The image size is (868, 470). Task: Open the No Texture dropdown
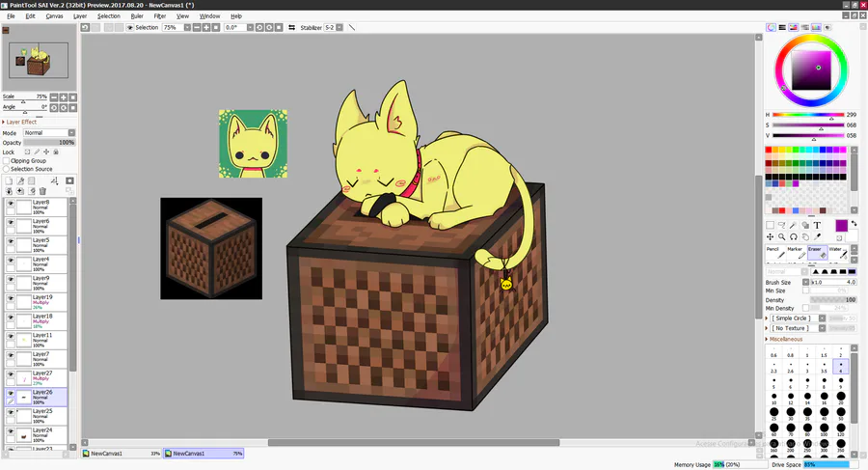coord(822,328)
